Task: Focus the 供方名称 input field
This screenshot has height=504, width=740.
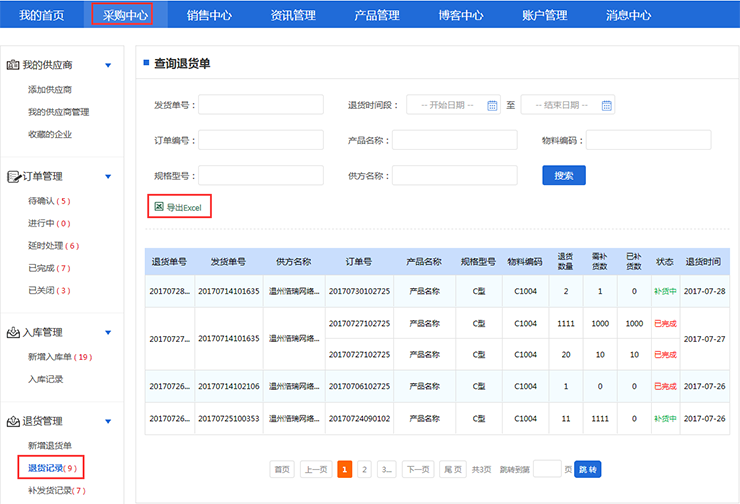Action: tap(455, 176)
